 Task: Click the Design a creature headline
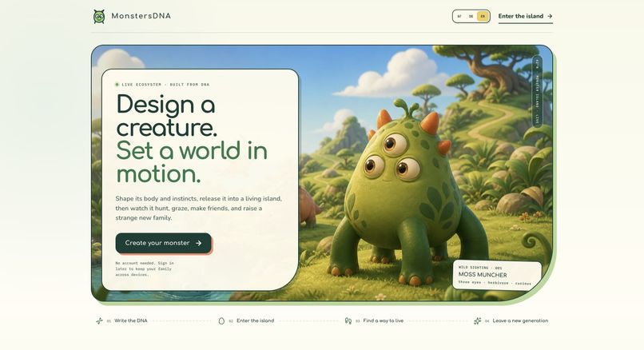click(x=166, y=115)
